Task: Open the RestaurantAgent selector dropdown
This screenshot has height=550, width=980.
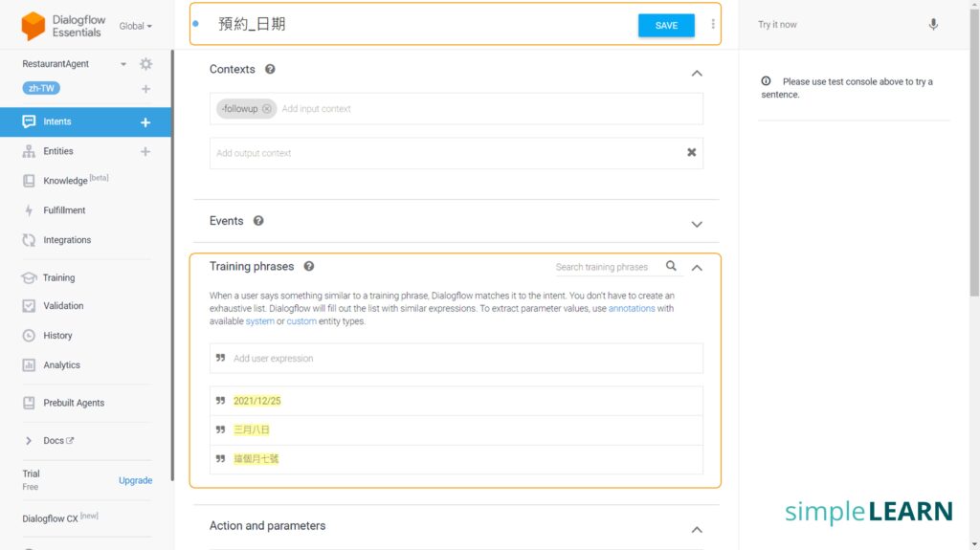Action: pos(123,64)
